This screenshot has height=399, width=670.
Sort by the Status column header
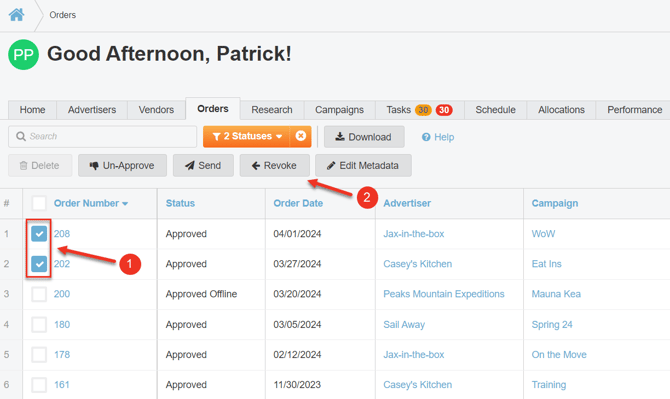pyautogui.click(x=180, y=203)
